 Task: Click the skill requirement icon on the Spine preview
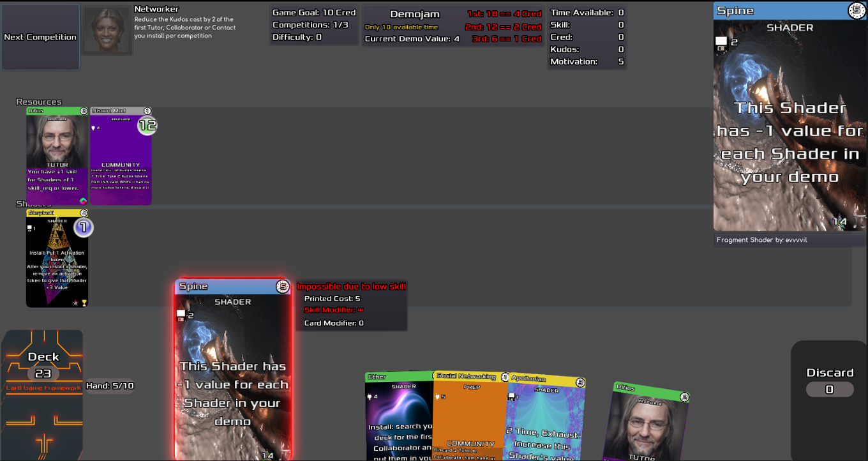tap(721, 43)
